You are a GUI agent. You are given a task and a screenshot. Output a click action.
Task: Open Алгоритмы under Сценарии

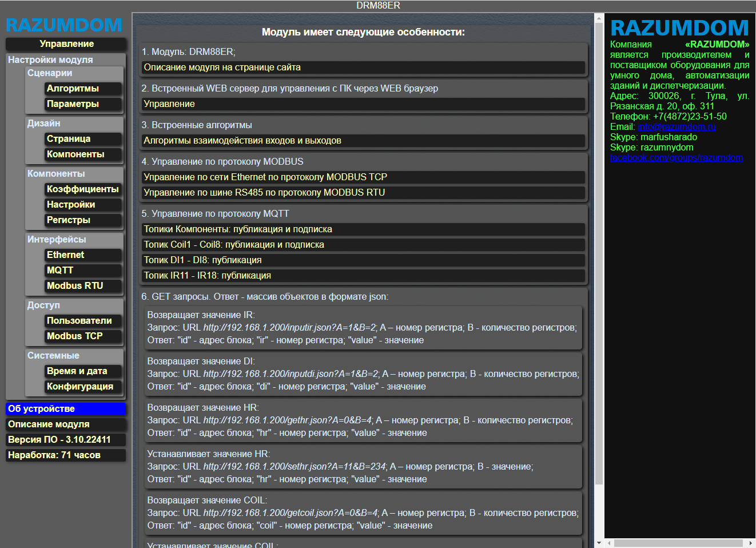click(83, 89)
